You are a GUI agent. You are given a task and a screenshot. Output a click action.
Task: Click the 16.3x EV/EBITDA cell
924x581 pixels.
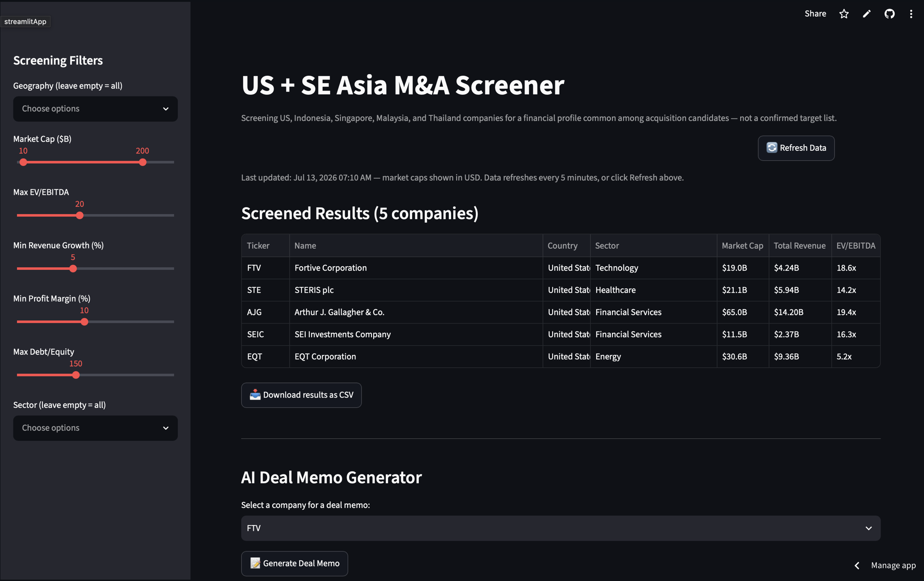click(856, 334)
